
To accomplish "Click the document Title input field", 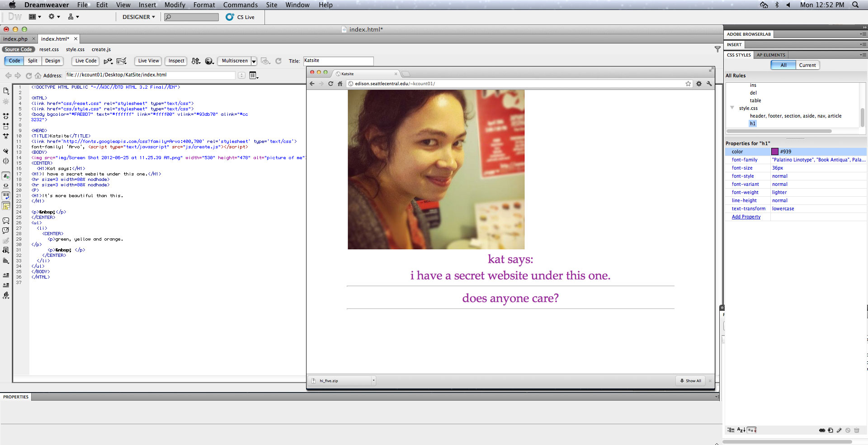I will coord(338,61).
